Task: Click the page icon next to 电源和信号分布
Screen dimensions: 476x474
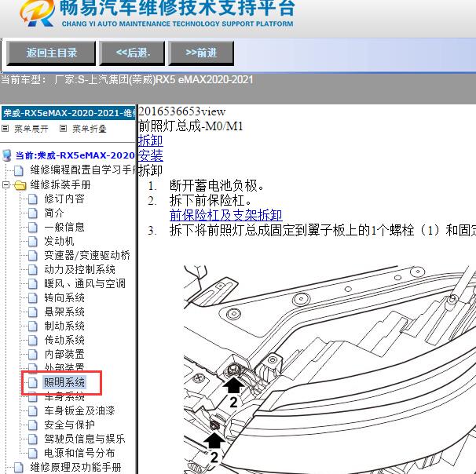Action: (33, 454)
